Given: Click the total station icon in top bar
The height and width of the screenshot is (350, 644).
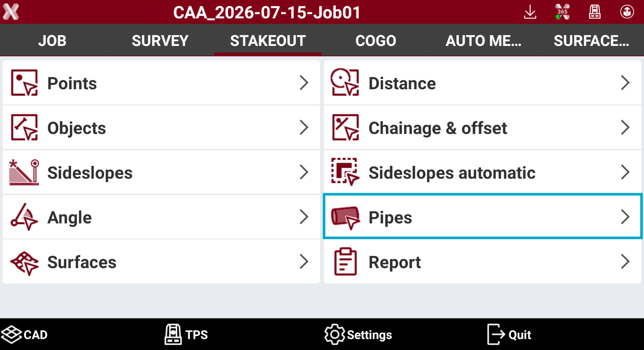Looking at the screenshot, I should 595,12.
